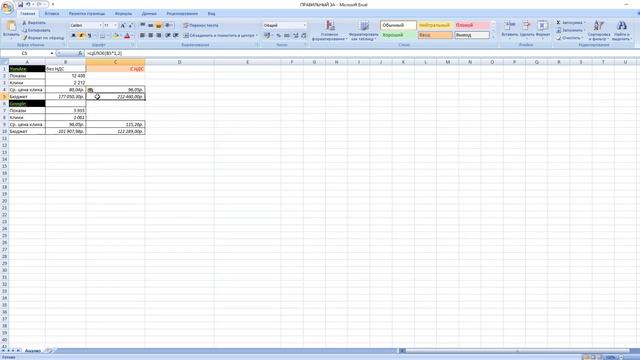The width and height of the screenshot is (640, 360).
Task: Switch to the Вставка ribbon tab
Action: tap(51, 13)
